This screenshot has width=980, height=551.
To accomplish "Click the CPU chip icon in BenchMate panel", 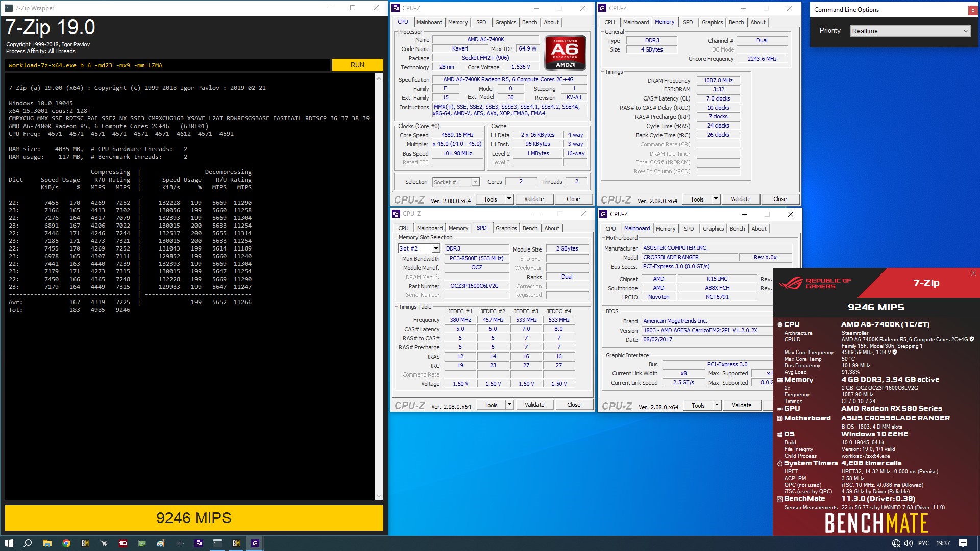I will 780,324.
